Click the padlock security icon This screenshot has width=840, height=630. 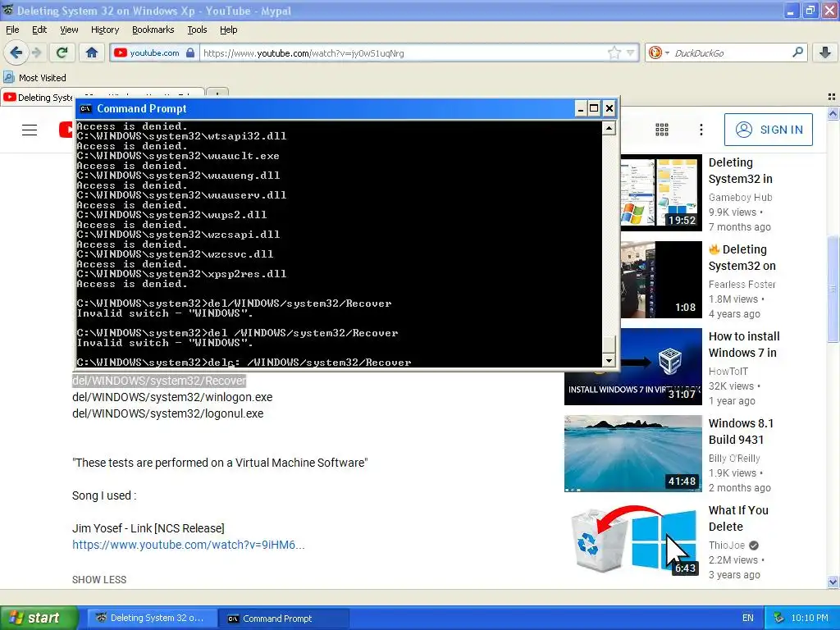point(189,52)
